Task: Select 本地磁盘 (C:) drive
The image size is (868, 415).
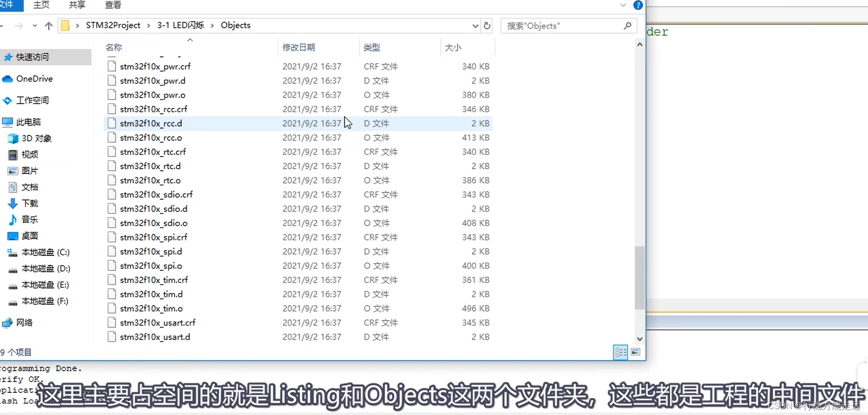Action: (45, 252)
